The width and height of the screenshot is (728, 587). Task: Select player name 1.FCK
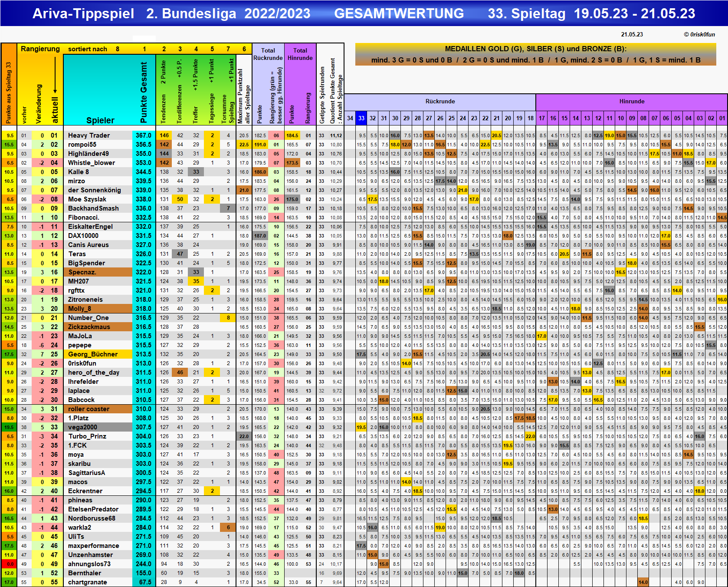[x=77, y=445]
